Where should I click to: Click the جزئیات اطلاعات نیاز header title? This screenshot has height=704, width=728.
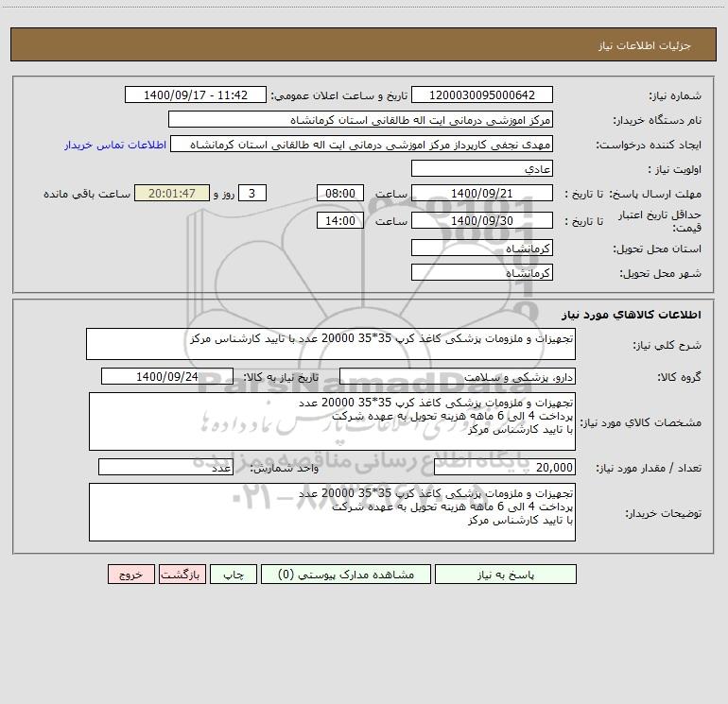click(645, 45)
